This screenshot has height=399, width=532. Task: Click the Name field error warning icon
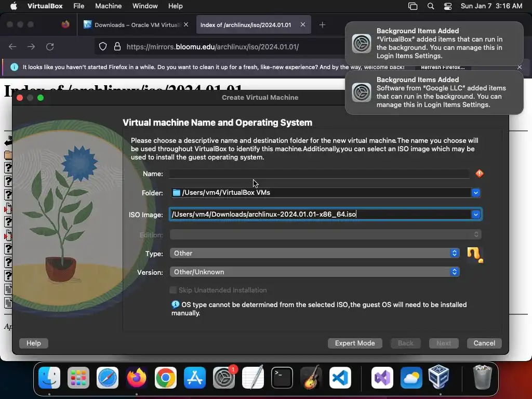[480, 174]
